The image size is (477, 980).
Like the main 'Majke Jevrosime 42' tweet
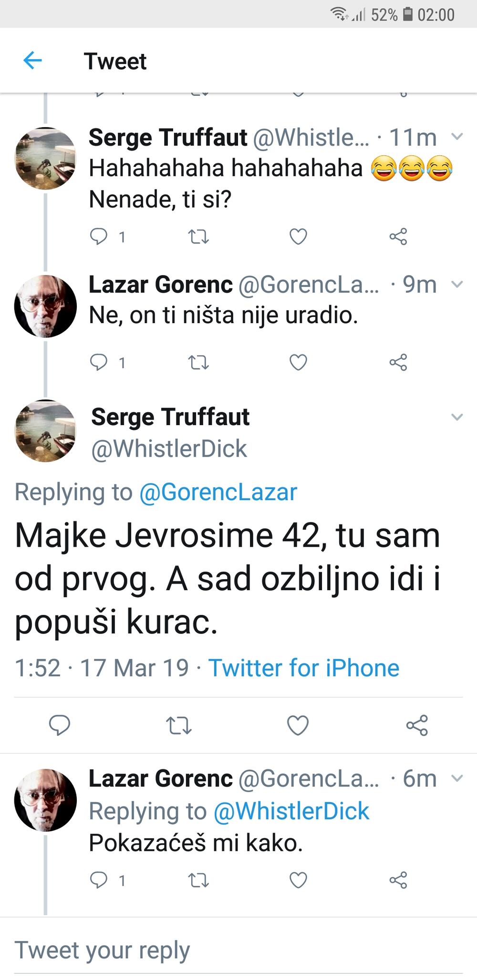coord(298,725)
